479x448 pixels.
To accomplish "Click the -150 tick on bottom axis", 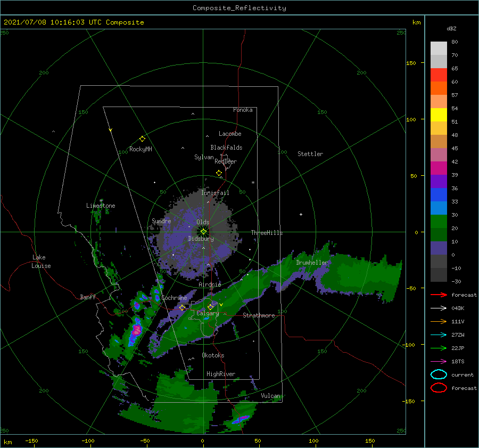I will (x=31, y=441).
